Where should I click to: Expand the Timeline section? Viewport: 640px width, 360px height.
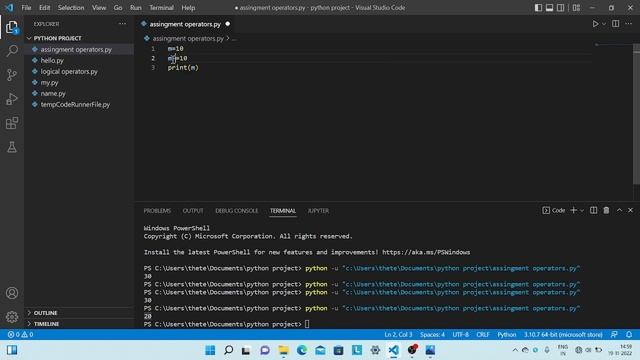(x=46, y=324)
